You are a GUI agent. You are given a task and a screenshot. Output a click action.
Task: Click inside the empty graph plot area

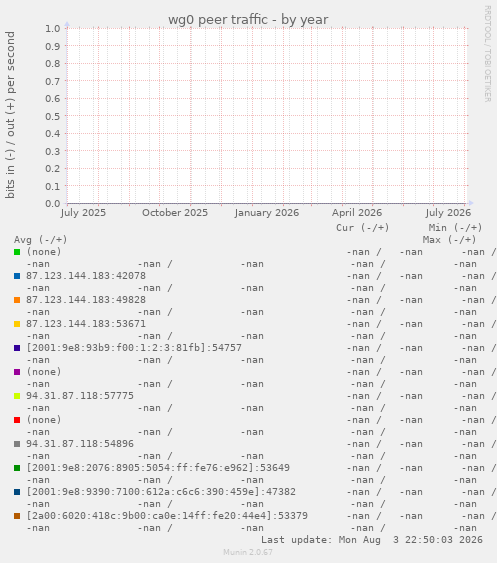[268, 116]
